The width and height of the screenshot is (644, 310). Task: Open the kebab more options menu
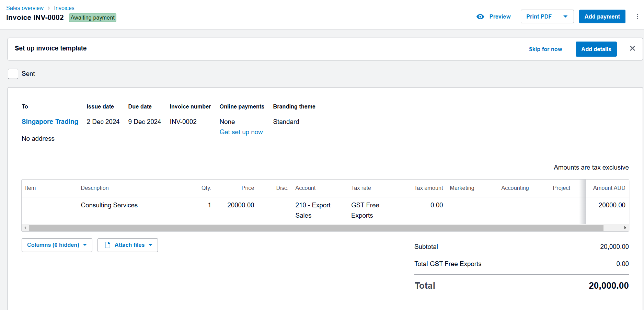point(637,16)
